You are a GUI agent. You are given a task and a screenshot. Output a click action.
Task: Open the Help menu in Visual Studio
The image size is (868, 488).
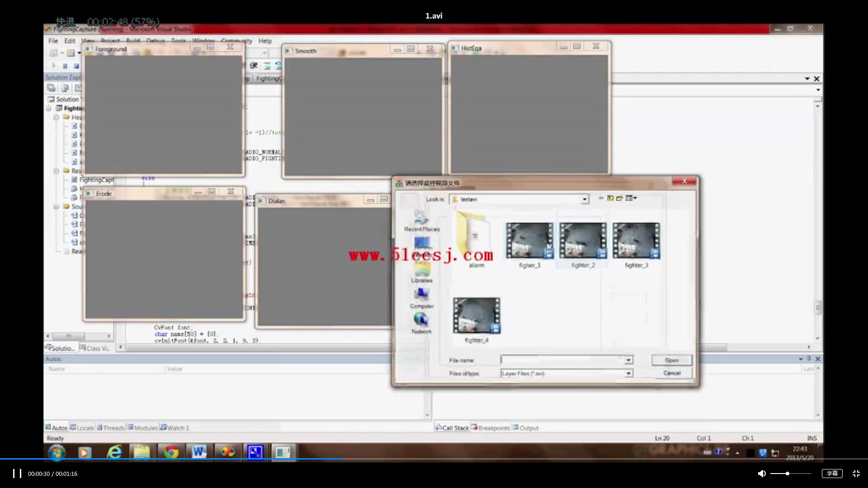(265, 41)
